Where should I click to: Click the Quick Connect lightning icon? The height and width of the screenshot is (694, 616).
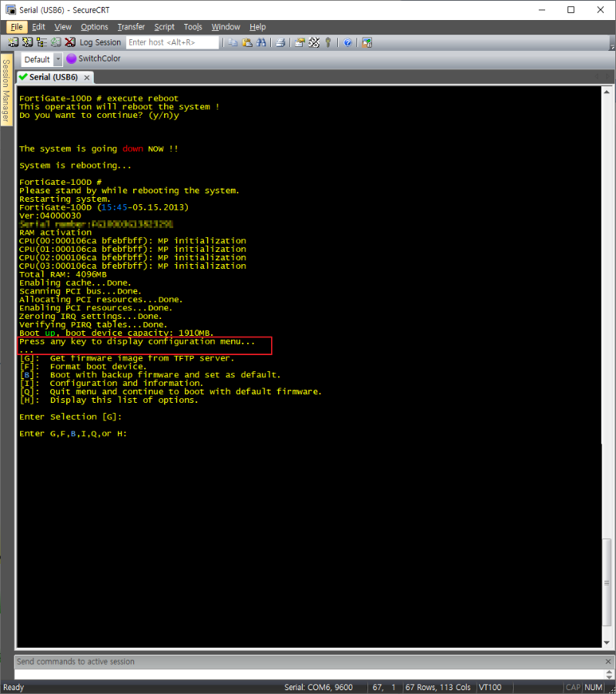coord(28,42)
